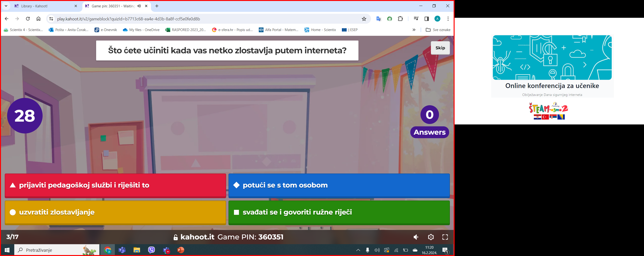644x256 pixels.
Task: Toggle the Chrome side panel
Action: tap(427, 19)
